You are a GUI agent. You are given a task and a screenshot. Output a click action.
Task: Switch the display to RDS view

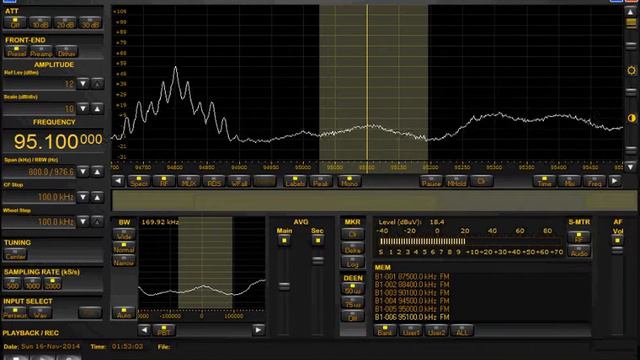pos(214,181)
